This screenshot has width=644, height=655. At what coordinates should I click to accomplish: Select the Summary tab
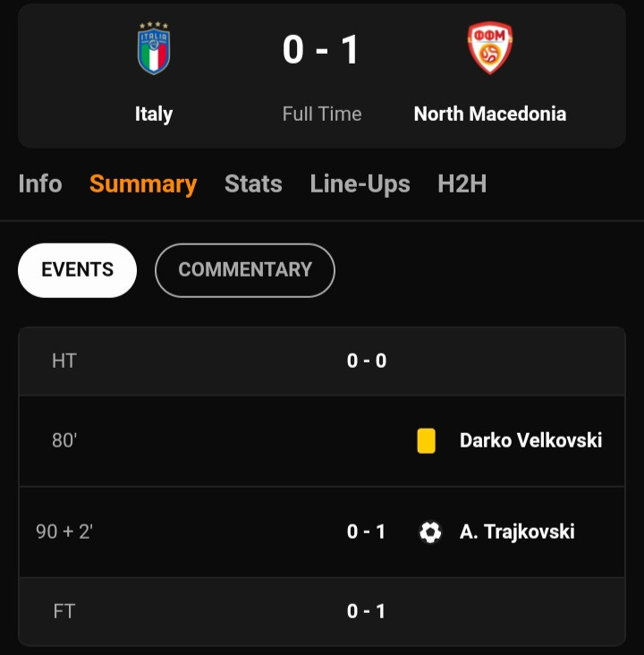click(143, 184)
